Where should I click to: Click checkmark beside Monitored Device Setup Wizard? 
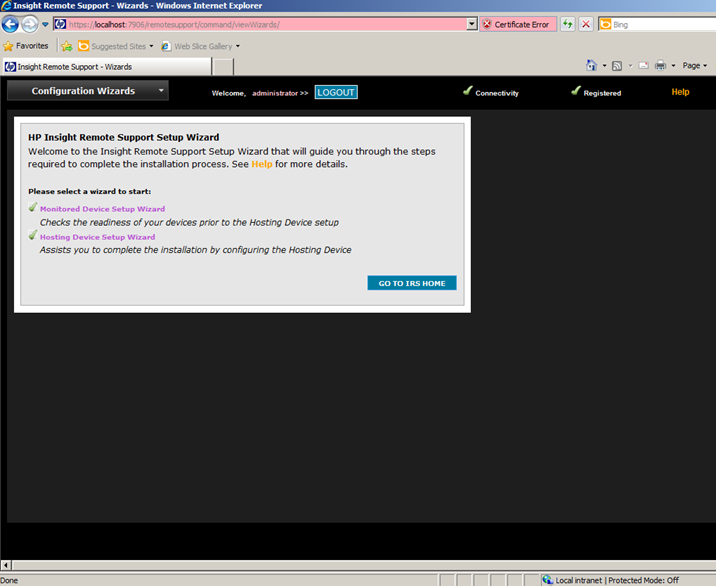(x=33, y=207)
